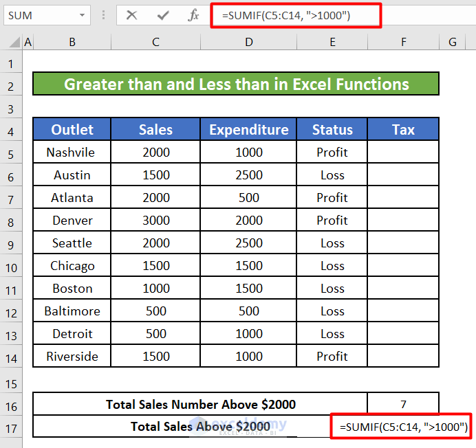476x448 pixels.
Task: Click Denver's expenditure value 2000
Action: click(x=248, y=220)
